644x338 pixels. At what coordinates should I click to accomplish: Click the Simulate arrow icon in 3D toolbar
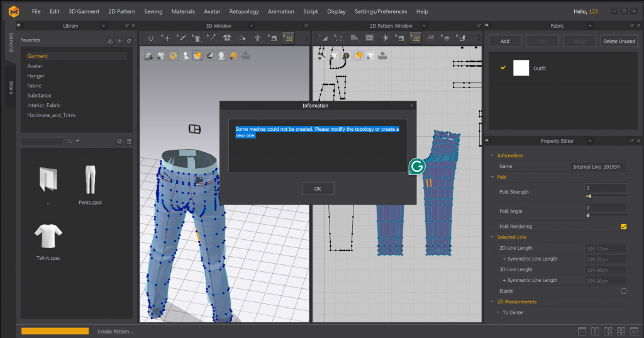pyautogui.click(x=151, y=38)
